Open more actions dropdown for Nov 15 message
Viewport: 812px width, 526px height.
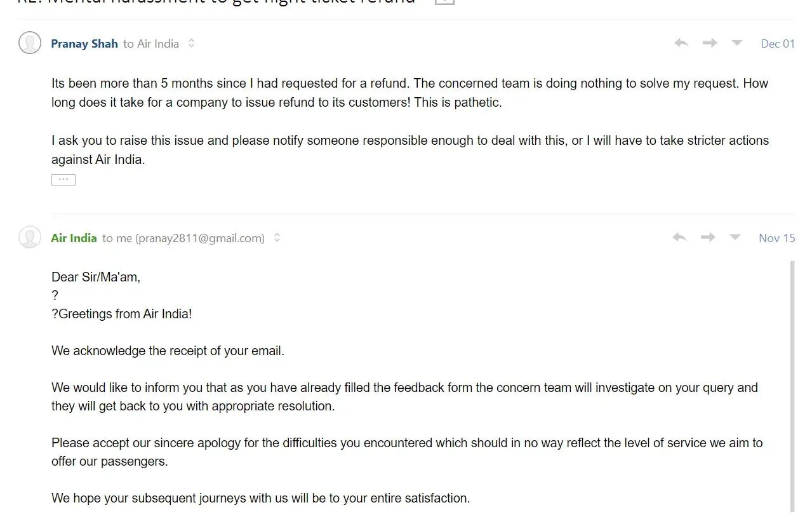pos(735,238)
